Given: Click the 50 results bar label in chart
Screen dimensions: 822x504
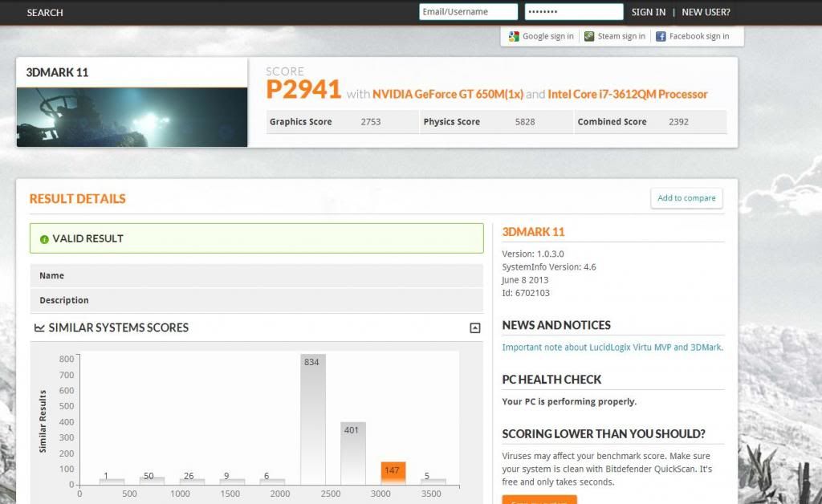Looking at the screenshot, I should coord(149,476).
